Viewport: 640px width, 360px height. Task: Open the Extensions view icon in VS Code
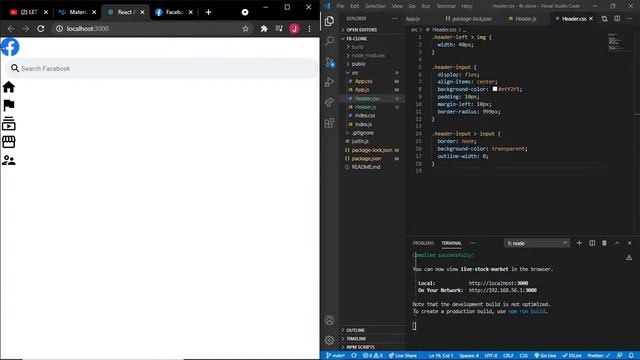(329, 123)
